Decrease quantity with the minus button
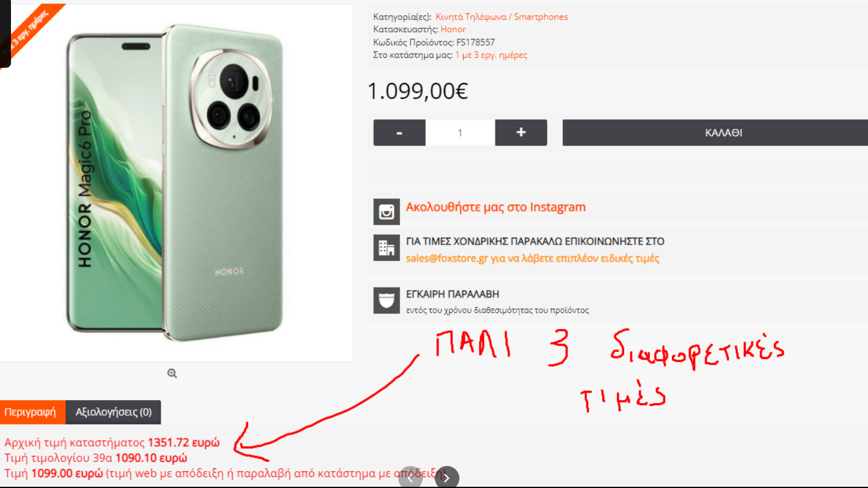Viewport: 868px width, 488px height. (399, 133)
